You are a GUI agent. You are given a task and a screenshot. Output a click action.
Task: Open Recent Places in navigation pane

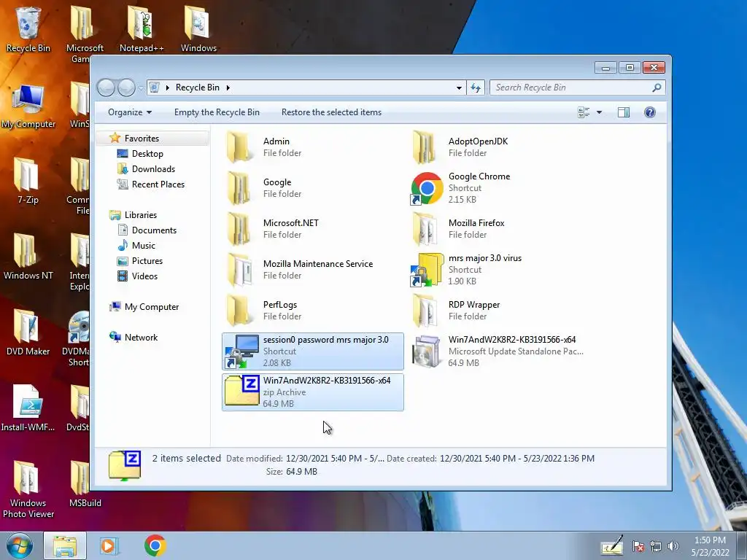pos(158,184)
